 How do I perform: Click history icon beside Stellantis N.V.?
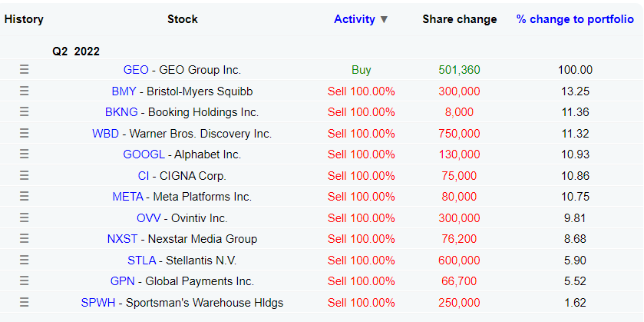pos(24,261)
